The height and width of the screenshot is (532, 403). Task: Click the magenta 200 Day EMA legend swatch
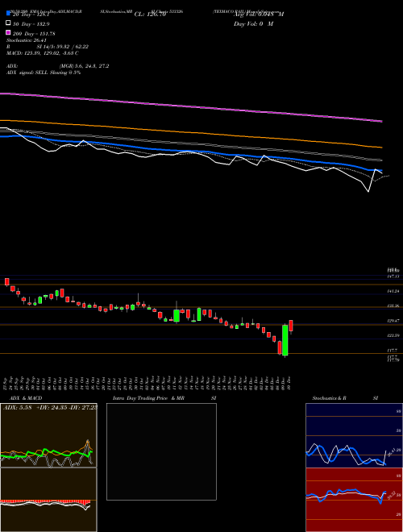(8, 32)
